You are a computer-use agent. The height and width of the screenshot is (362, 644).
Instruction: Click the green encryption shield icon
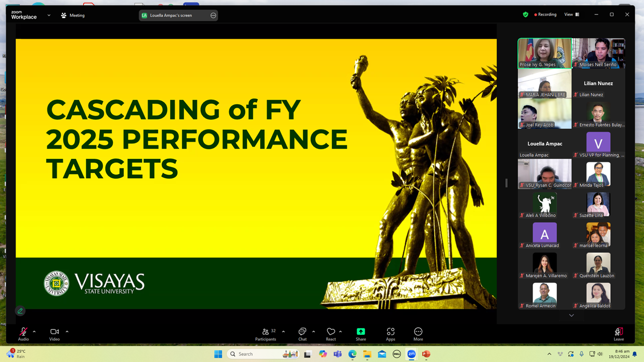click(525, 15)
